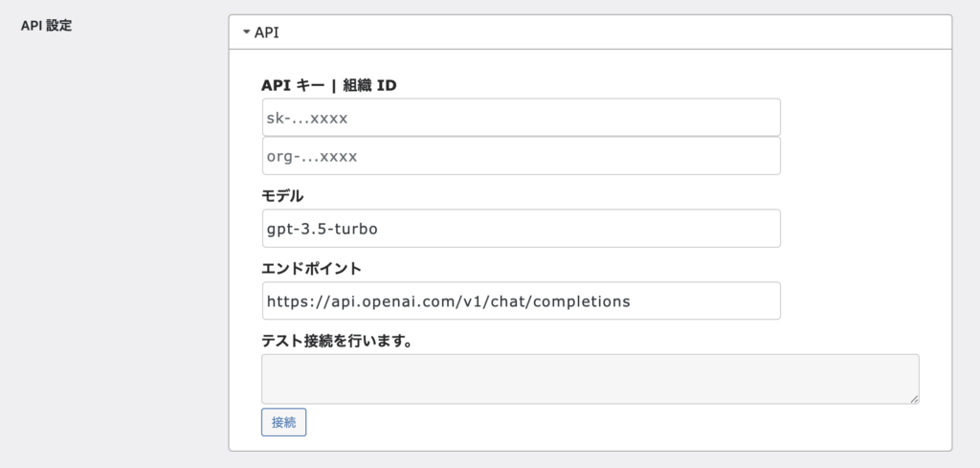Select the エンドポイント field label
Screen dimensions: 980x468
[310, 268]
